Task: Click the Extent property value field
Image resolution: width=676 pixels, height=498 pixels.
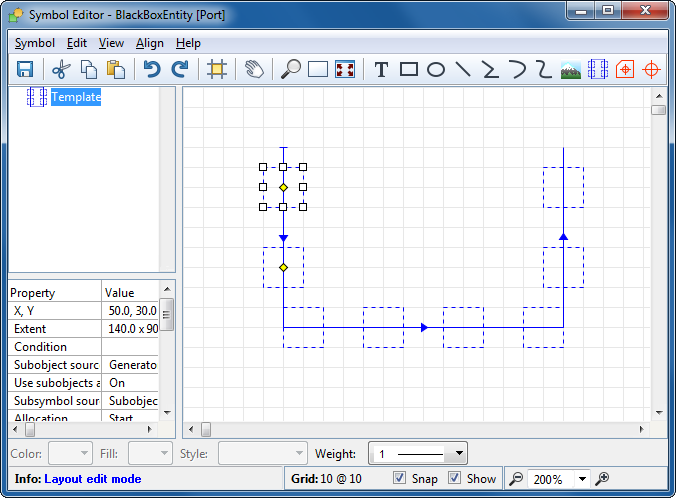Action: pyautogui.click(x=131, y=329)
